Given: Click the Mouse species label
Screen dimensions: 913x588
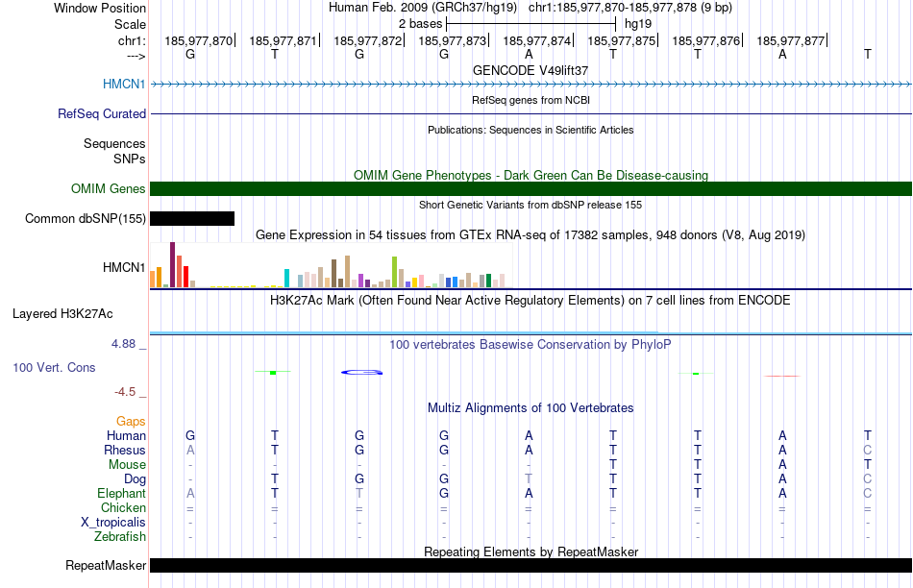Looking at the screenshot, I should pos(127,465).
